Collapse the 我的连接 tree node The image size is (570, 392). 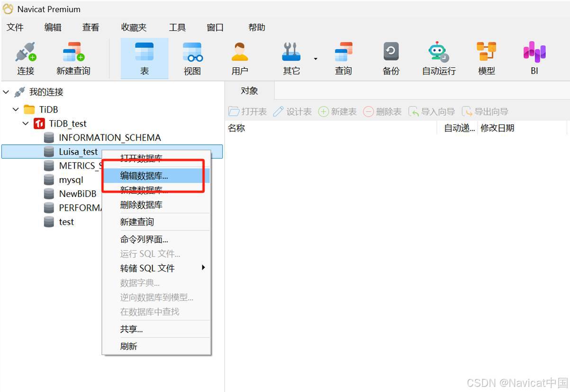(x=6, y=92)
